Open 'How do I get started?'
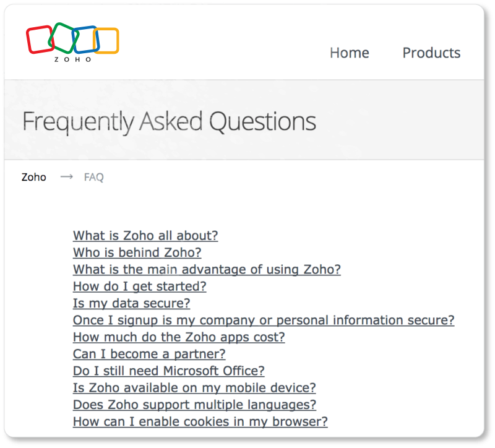 [139, 286]
